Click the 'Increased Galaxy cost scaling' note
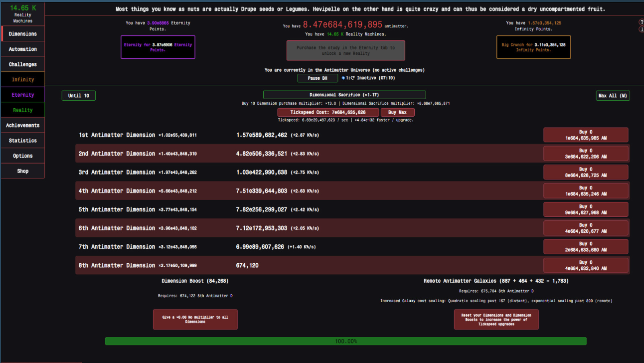This screenshot has height=363, width=644. click(x=496, y=301)
